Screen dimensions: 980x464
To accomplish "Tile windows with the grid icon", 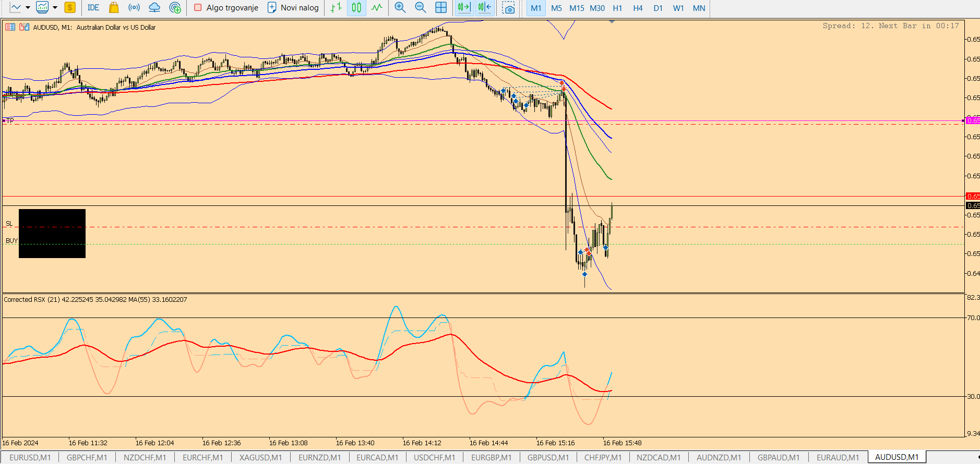I will tap(441, 7).
